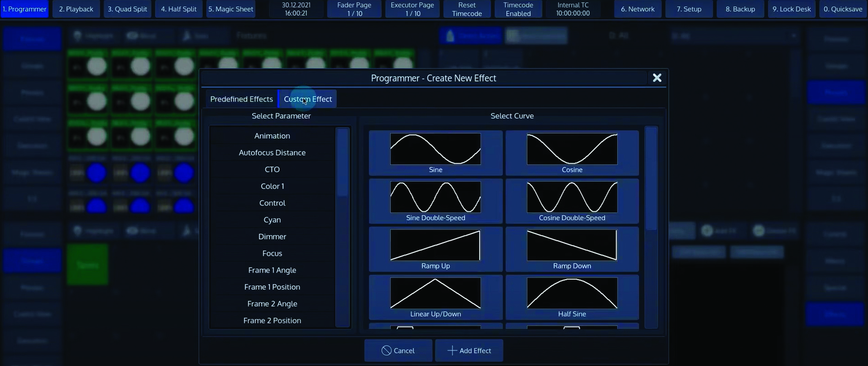
Task: Select the Linear Up/Down curve
Action: (436, 297)
